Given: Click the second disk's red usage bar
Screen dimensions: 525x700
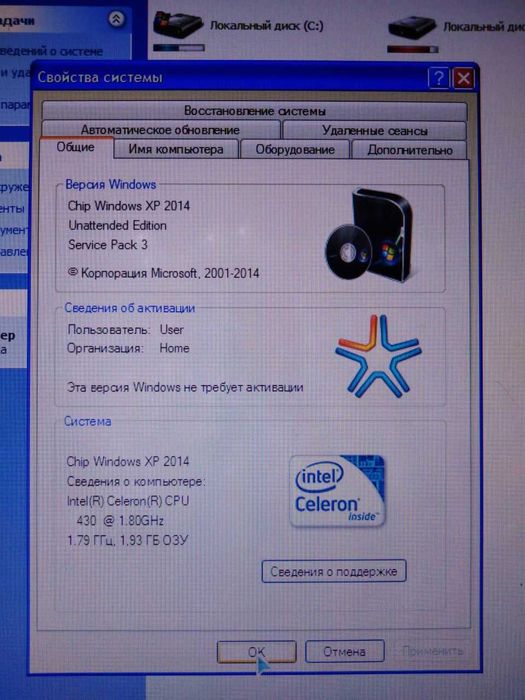Looking at the screenshot, I should tap(412, 49).
